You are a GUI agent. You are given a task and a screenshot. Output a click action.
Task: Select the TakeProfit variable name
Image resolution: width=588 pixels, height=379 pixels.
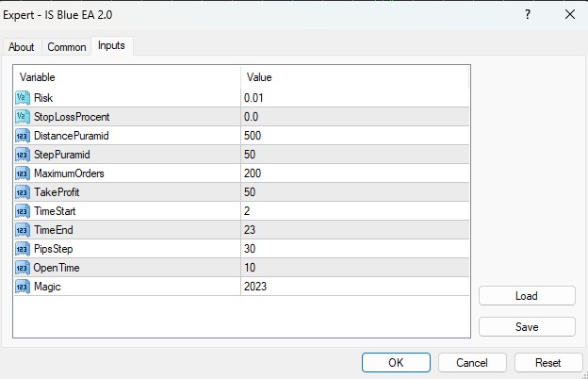click(x=57, y=192)
